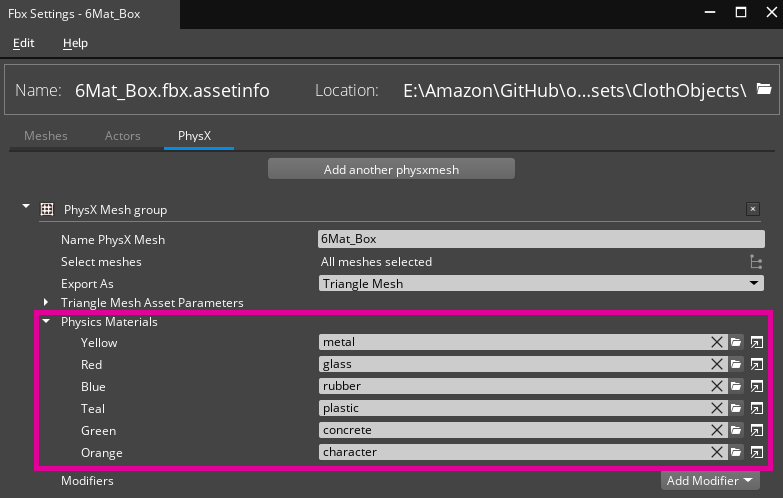
Task: Open the rubber material in the editor
Action: [x=757, y=386]
